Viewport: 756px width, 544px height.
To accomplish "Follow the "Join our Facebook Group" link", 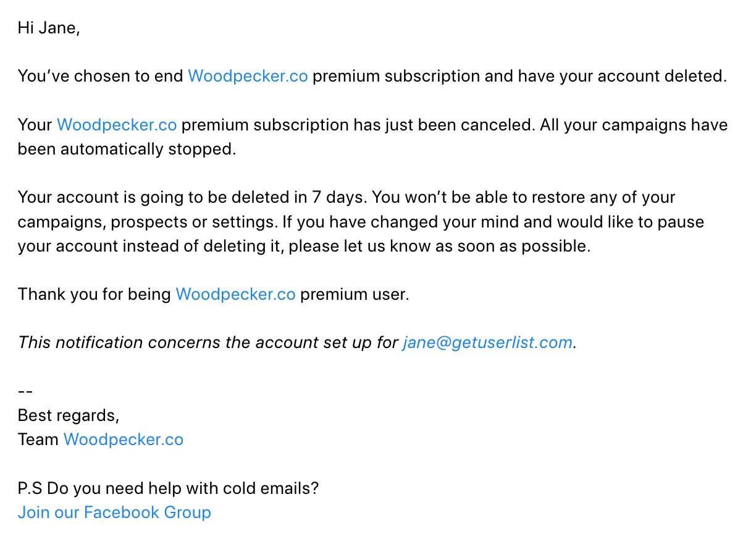I will click(114, 512).
